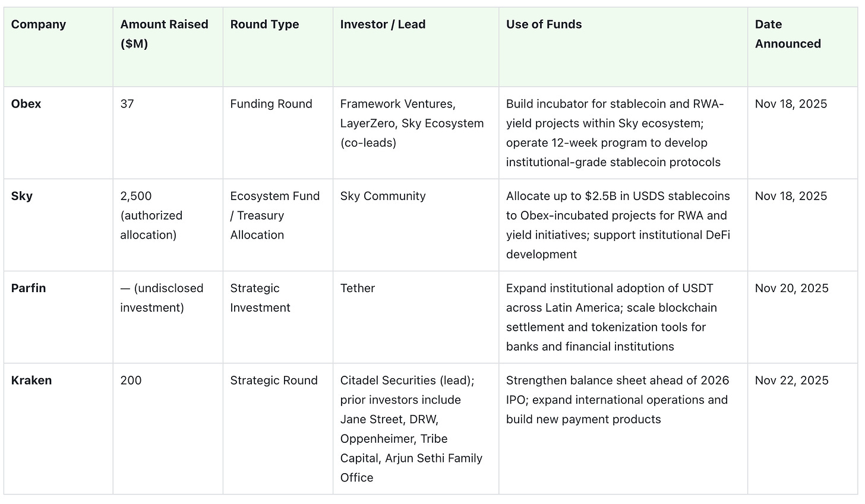Image resolution: width=865 pixels, height=504 pixels.
Task: Click the Nov 20, 2025 date
Action: pos(791,288)
